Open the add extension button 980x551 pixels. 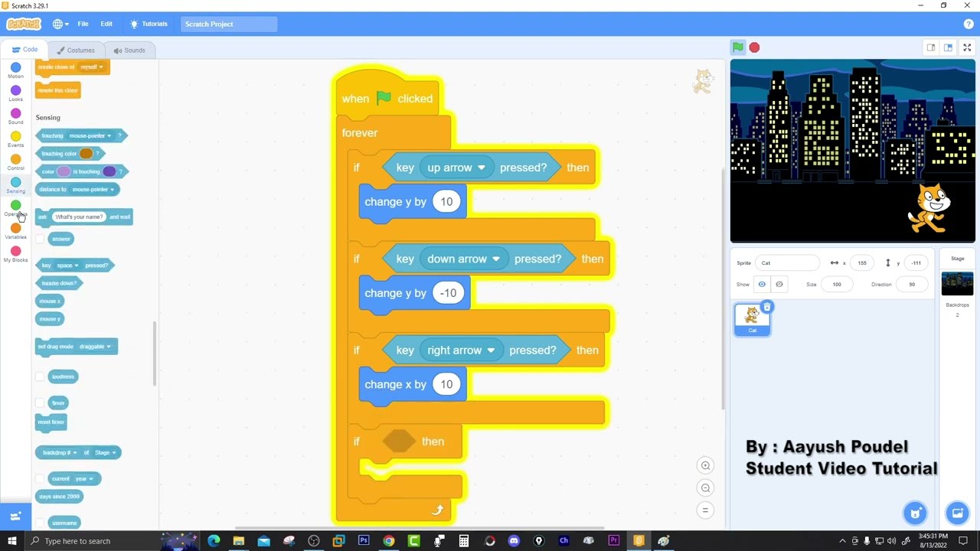15,517
